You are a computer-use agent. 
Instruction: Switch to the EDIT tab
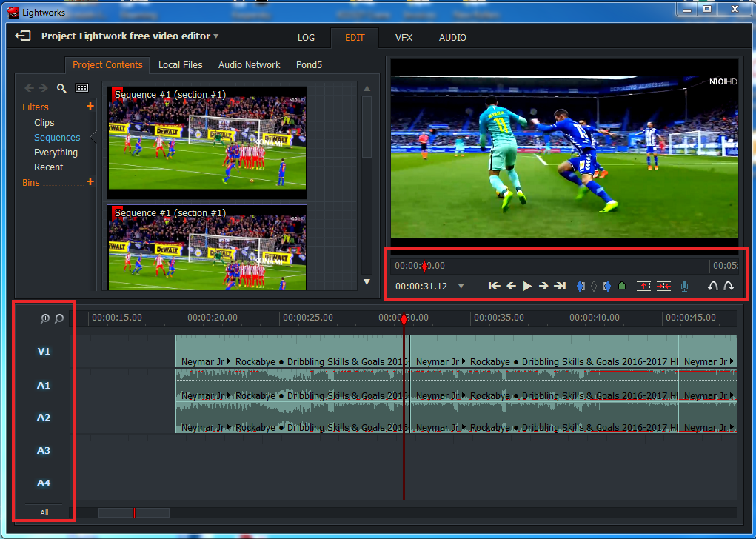355,37
